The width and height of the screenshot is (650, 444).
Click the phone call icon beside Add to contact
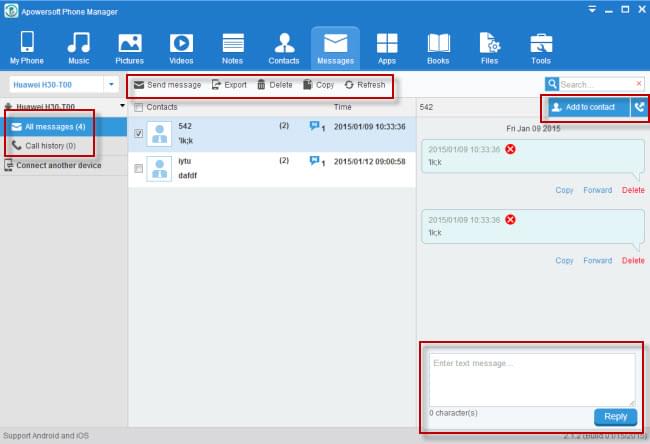[640, 107]
